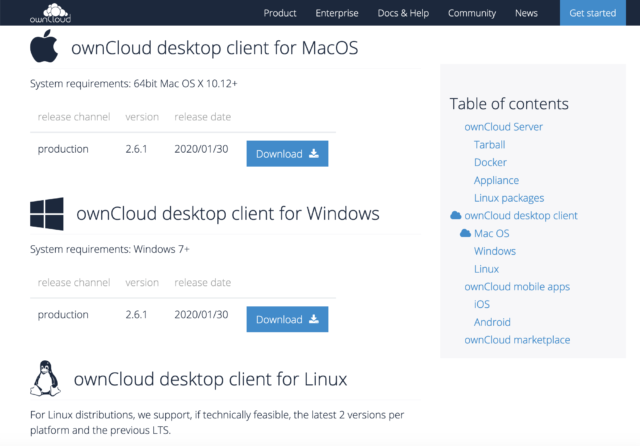Click release channel header in MacOS table
640x446 pixels.
[74, 117]
